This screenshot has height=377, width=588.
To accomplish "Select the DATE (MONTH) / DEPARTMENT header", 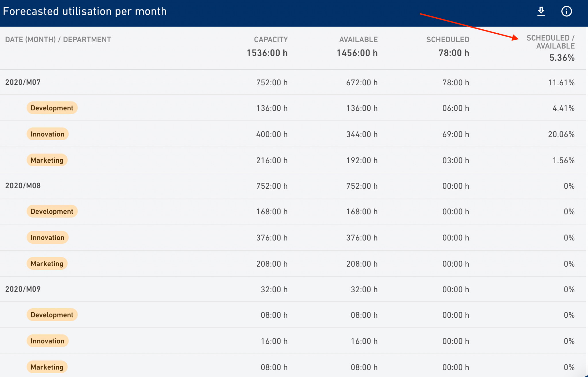I will [58, 40].
